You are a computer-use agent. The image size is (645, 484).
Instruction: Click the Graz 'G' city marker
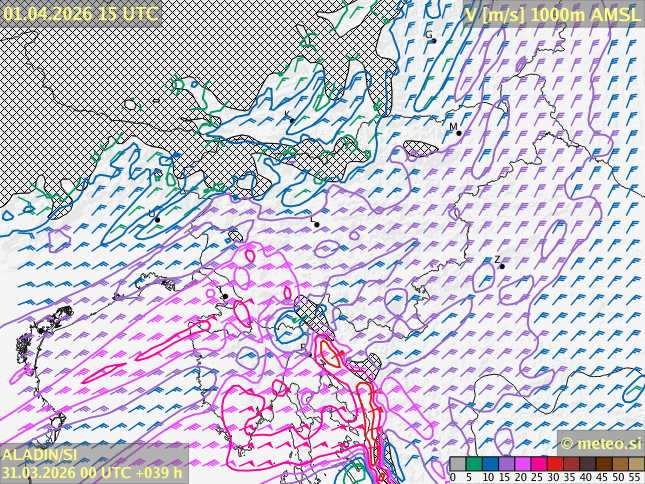(x=431, y=38)
